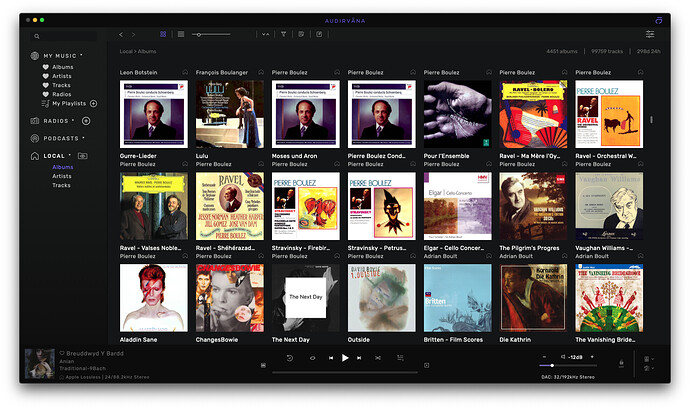Favorite Breuddwyd Y Bardd with heart icon

tap(62, 353)
